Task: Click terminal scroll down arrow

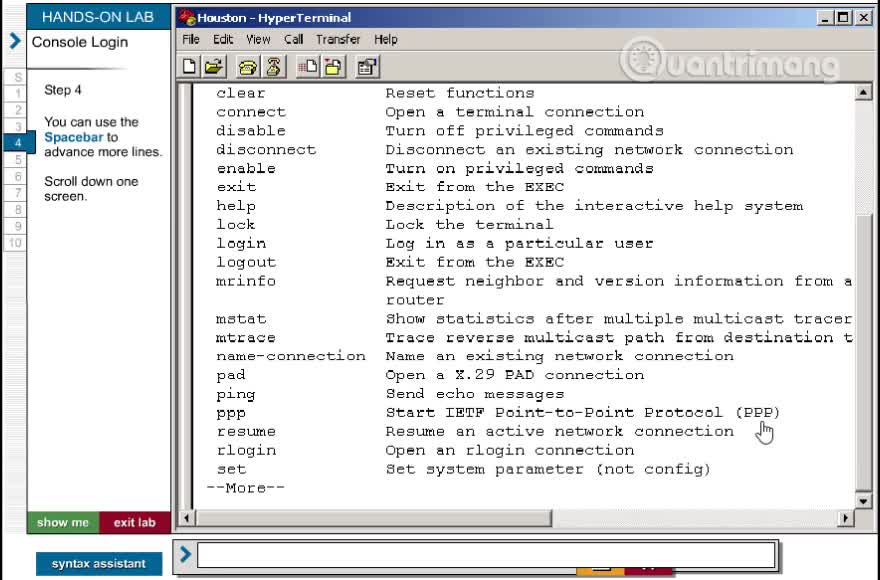Action: pos(863,500)
